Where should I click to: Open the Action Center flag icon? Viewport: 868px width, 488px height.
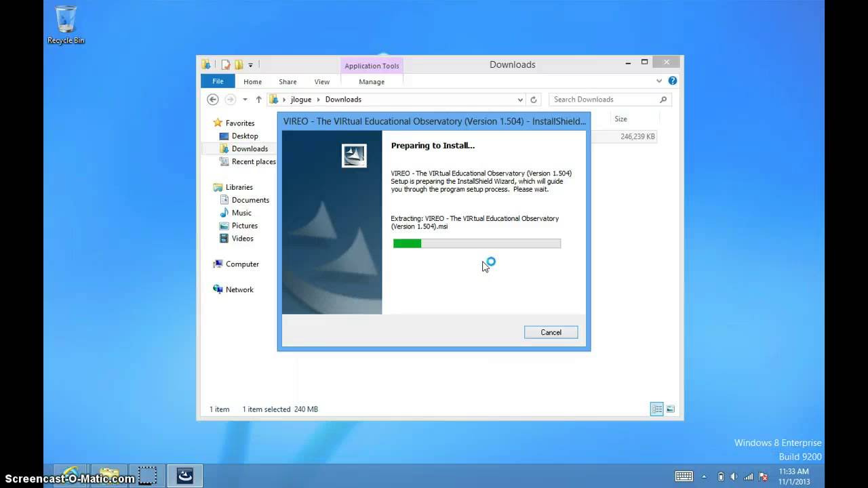pos(763,476)
